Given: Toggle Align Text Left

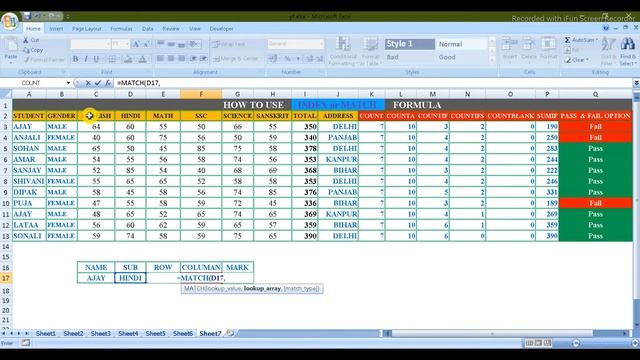Looking at the screenshot, I should 160,59.
